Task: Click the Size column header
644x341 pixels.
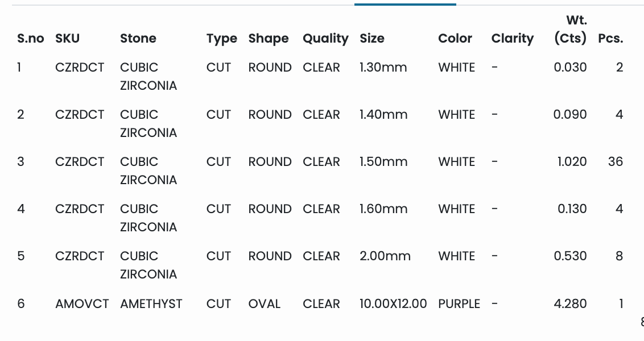Action: (x=372, y=39)
